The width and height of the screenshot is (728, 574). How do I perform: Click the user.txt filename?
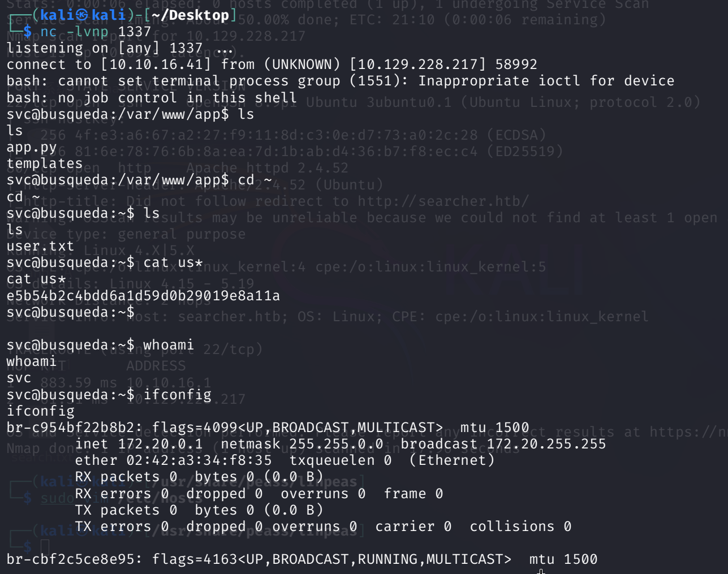pyautogui.click(x=40, y=247)
